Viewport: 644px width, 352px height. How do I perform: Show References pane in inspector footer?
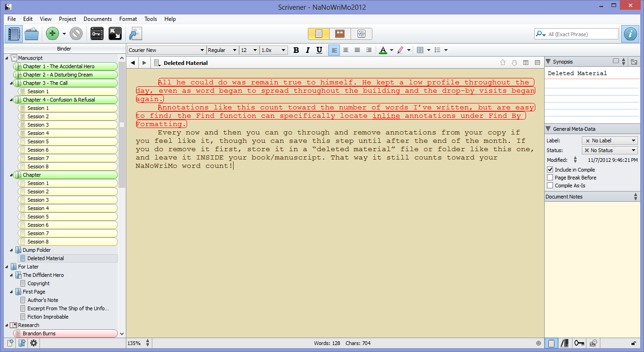[x=565, y=343]
